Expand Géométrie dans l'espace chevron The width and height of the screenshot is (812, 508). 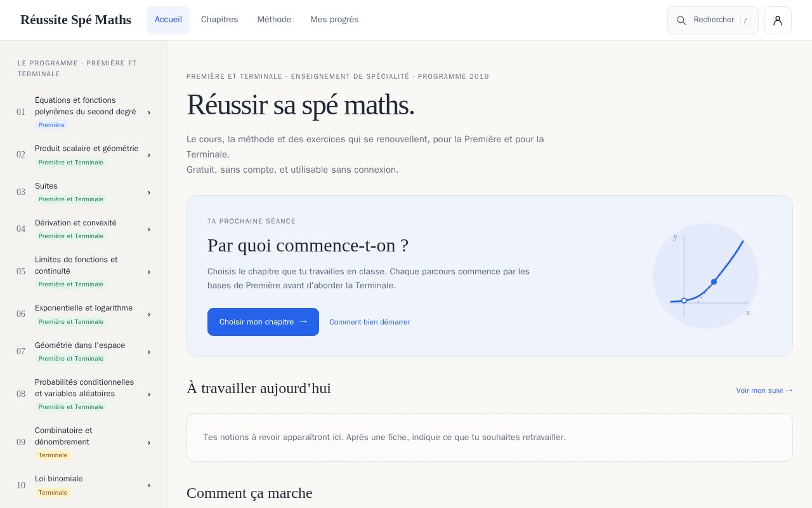click(149, 352)
